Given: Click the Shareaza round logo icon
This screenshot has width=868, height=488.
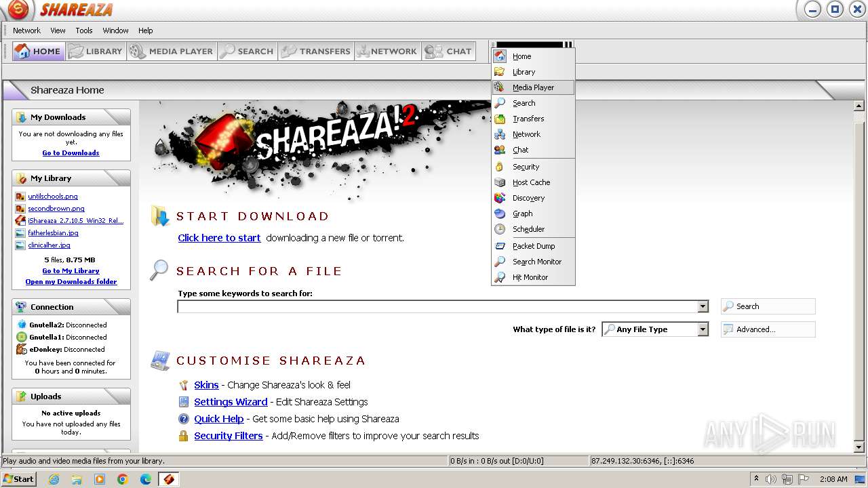Looking at the screenshot, I should [x=18, y=9].
